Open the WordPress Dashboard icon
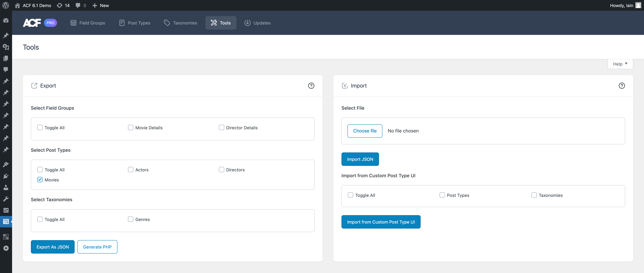 point(6,20)
